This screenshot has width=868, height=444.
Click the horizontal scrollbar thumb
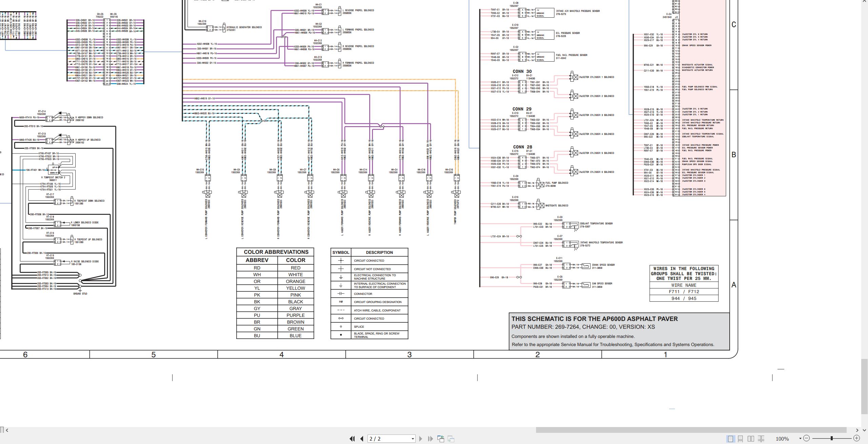pos(692,430)
